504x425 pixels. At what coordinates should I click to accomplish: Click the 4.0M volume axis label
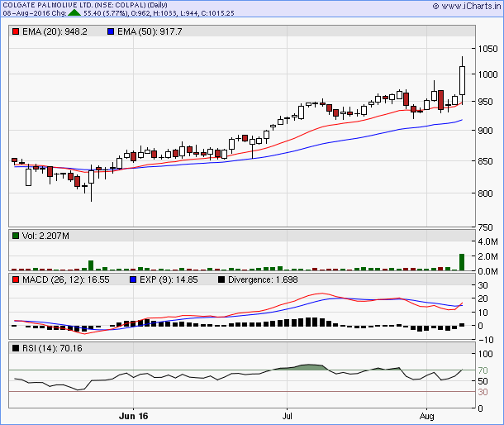tap(487, 241)
